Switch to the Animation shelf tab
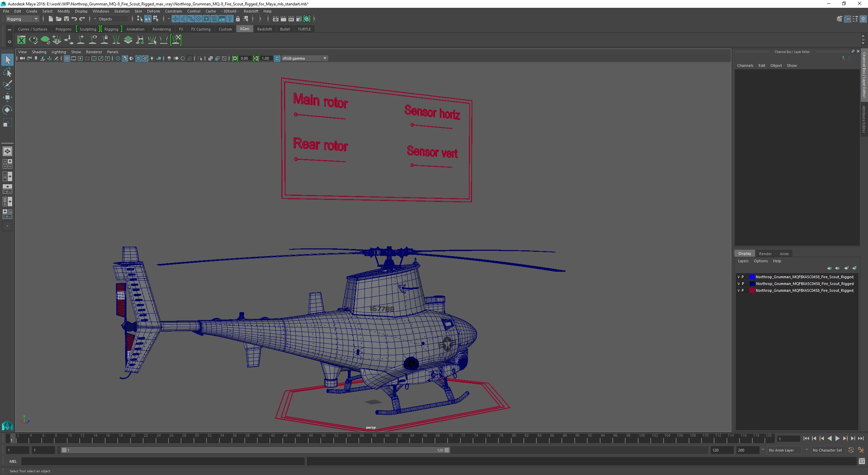This screenshot has height=475, width=868. coord(135,29)
